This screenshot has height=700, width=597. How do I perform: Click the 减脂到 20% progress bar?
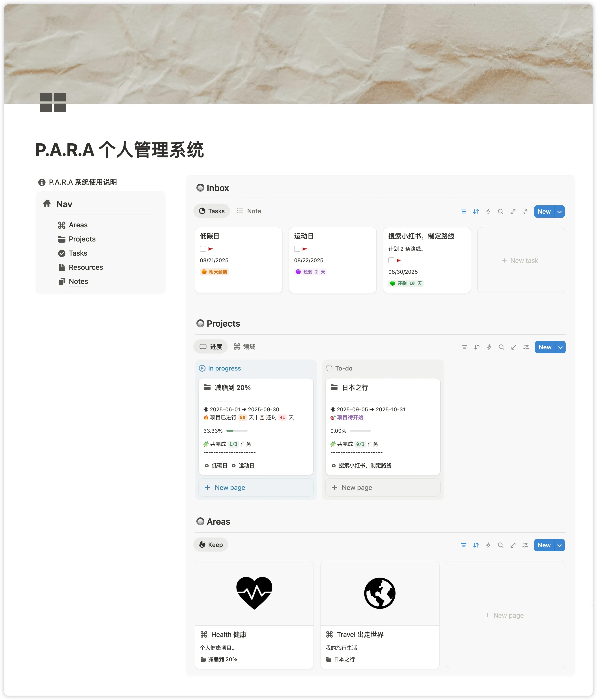click(x=237, y=431)
